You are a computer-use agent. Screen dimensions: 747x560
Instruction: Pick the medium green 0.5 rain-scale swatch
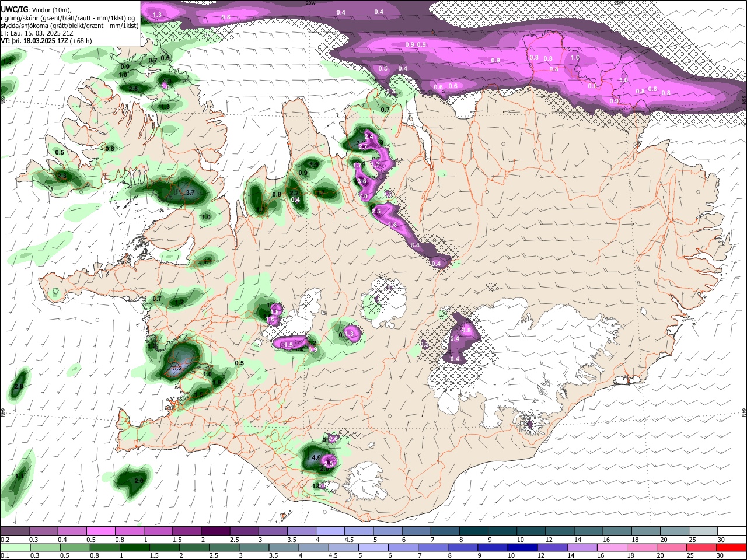point(75,547)
